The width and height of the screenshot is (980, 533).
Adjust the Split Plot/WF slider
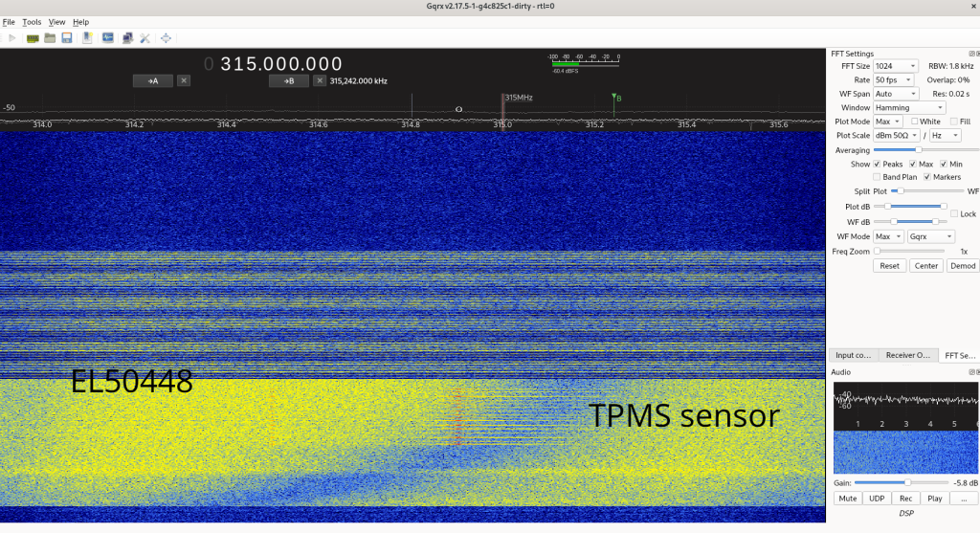927,191
